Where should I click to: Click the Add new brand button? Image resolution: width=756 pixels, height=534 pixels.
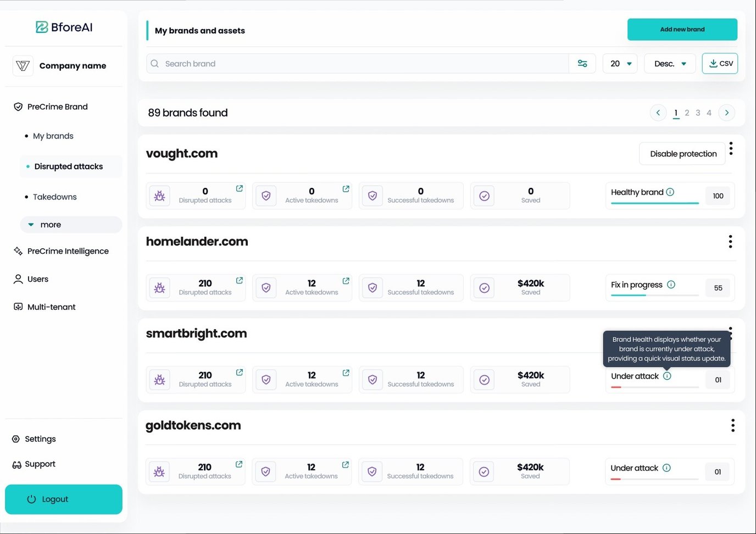(x=682, y=30)
